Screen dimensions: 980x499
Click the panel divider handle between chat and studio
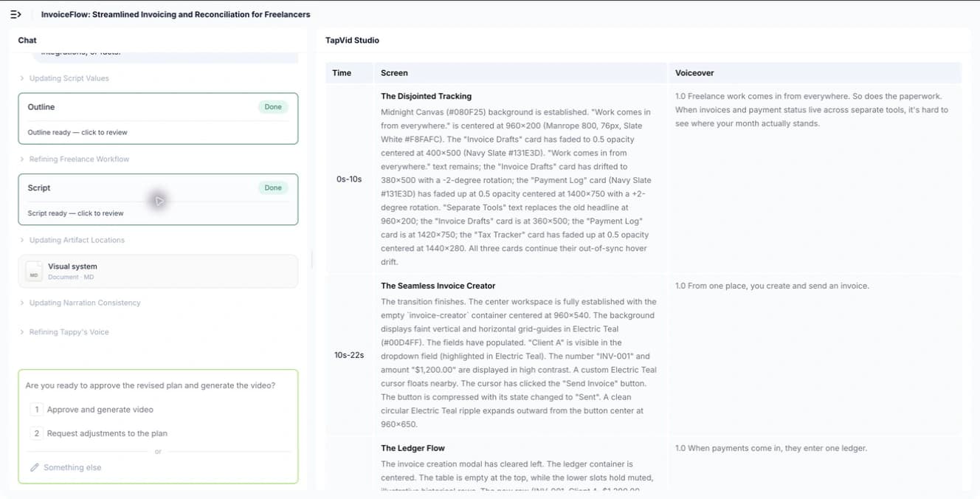tap(311, 259)
